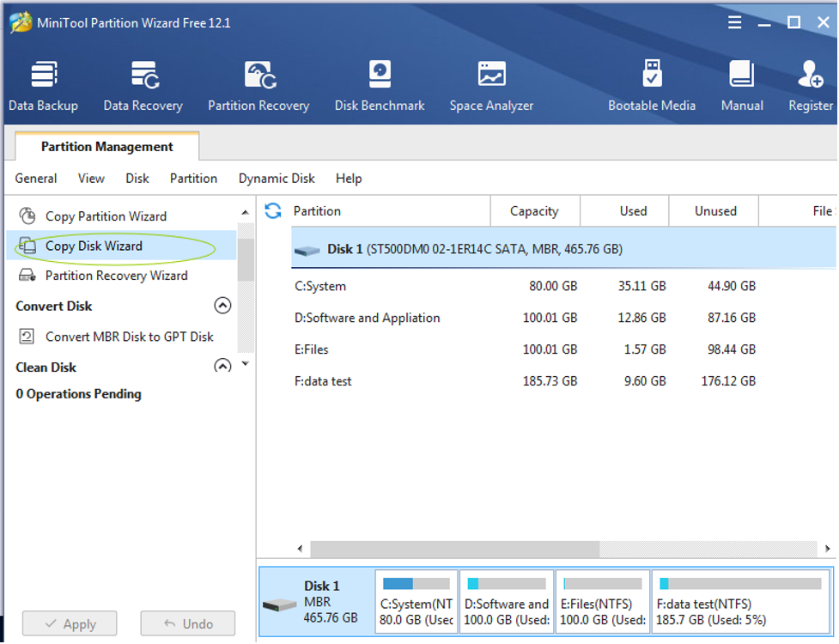Open the General menu
839x644 pixels.
click(x=36, y=179)
